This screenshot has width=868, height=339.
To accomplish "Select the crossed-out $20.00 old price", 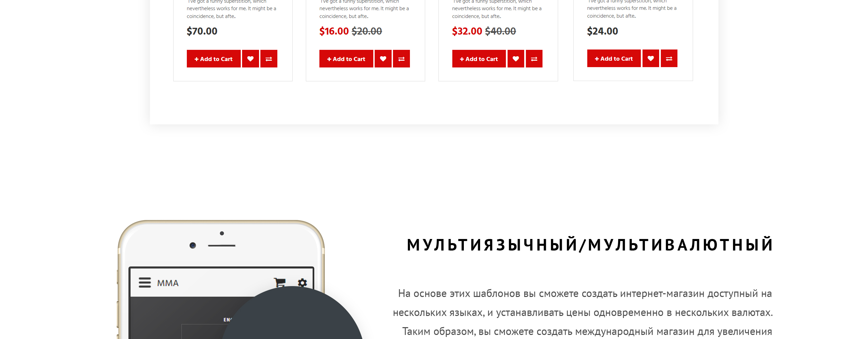I will (x=367, y=31).
